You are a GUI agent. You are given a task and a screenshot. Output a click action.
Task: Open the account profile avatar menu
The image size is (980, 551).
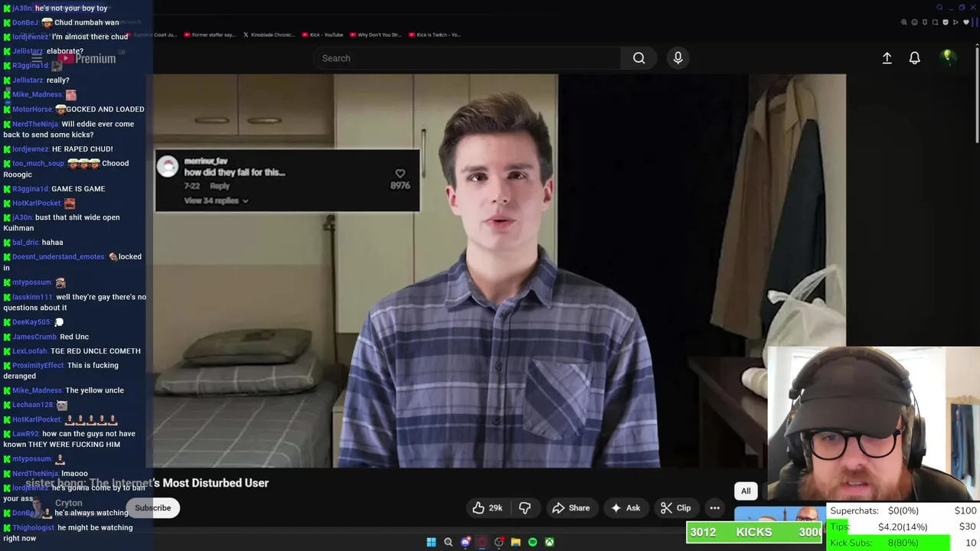coord(947,57)
